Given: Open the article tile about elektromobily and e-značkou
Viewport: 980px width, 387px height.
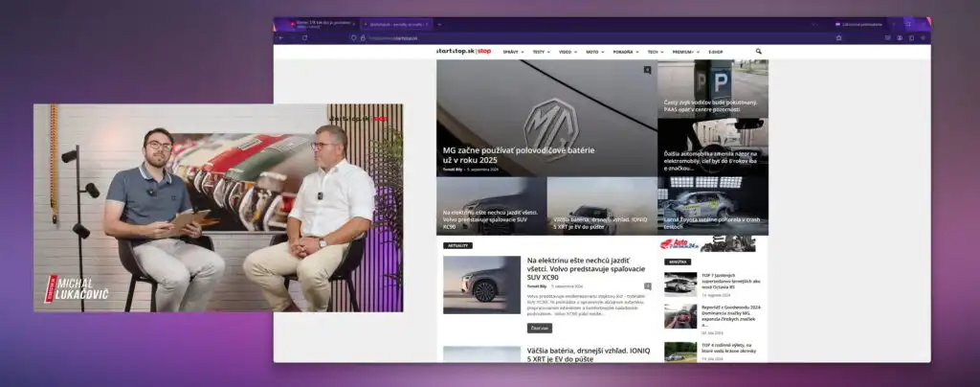Looking at the screenshot, I should (x=712, y=147).
